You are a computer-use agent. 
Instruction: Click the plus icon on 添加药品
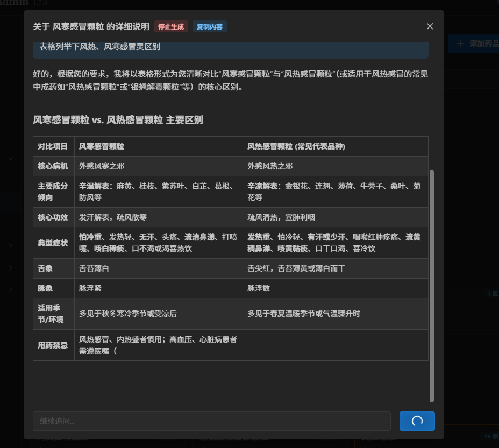[460, 44]
